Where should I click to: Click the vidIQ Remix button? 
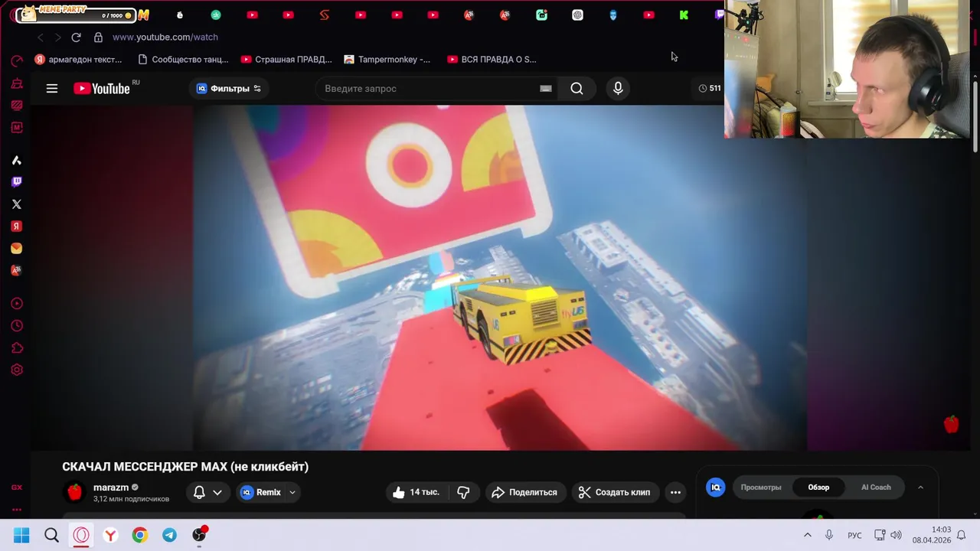(261, 493)
